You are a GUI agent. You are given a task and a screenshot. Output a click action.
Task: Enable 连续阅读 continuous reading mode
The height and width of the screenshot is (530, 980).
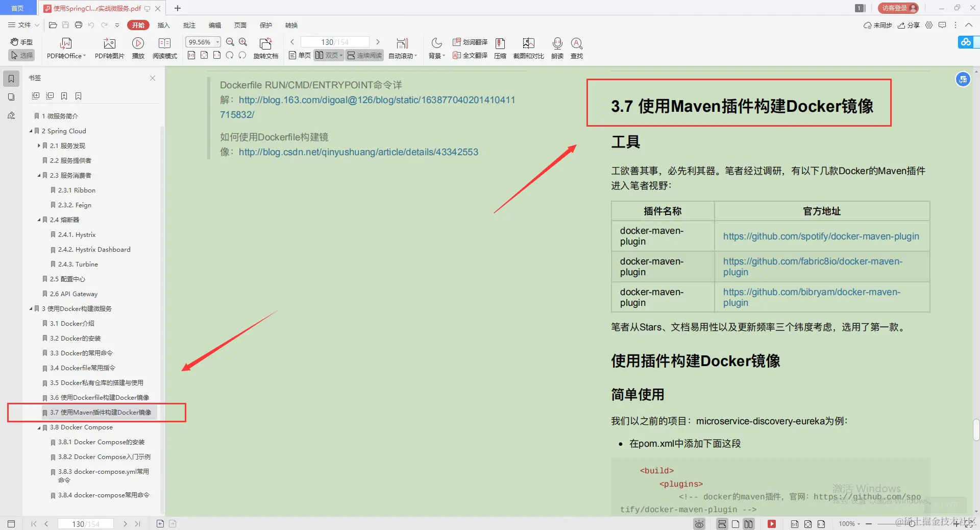(364, 55)
